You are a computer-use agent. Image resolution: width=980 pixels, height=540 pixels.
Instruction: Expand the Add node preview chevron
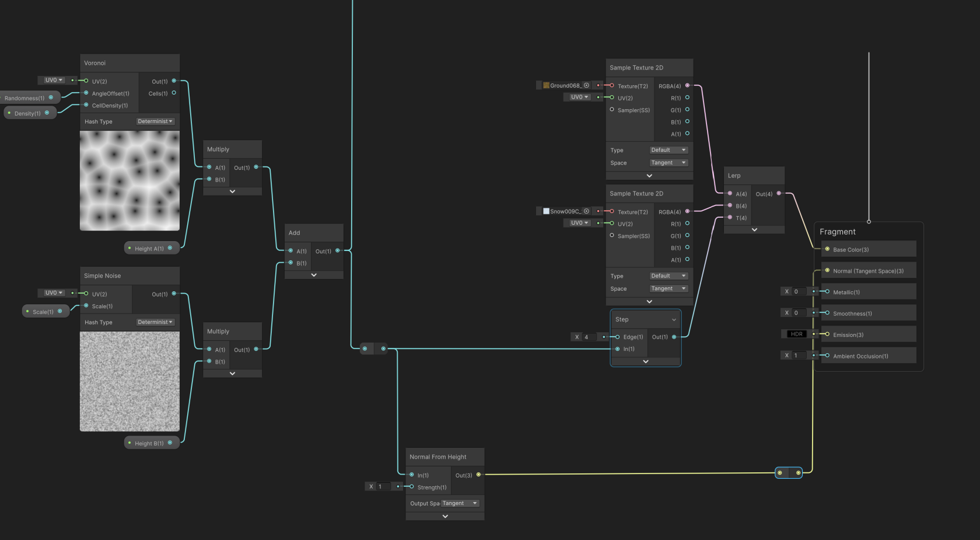point(314,275)
